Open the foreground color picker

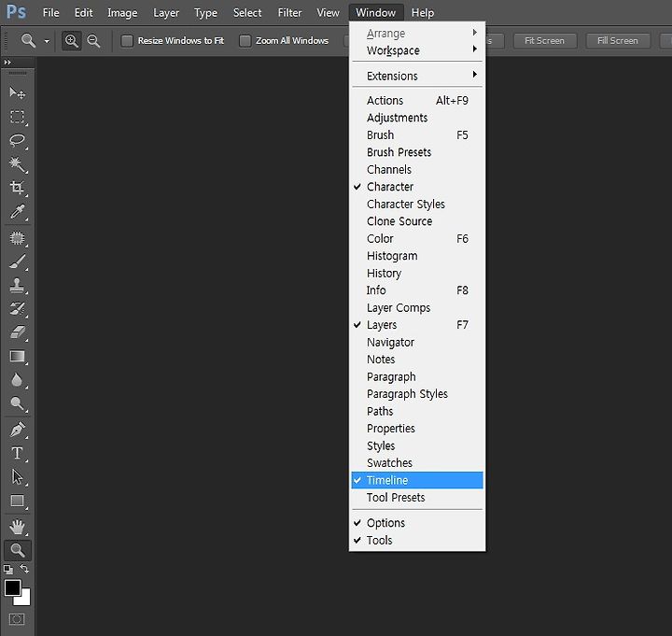tap(12, 587)
